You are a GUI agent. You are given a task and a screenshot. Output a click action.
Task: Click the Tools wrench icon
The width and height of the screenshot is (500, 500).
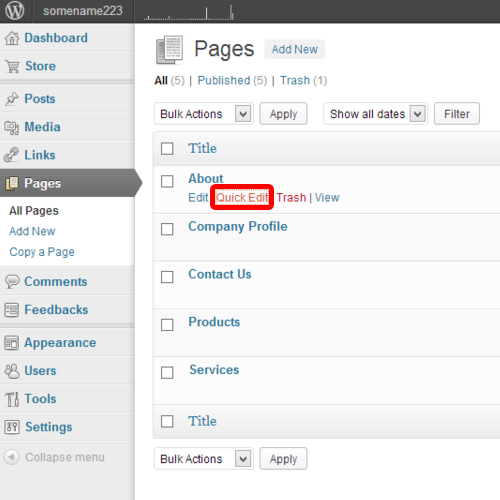12,399
